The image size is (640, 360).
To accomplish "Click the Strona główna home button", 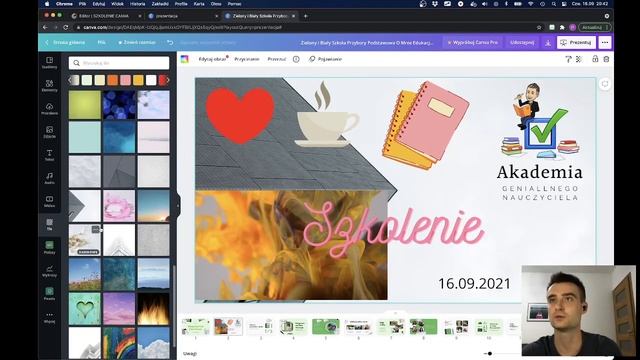I will (65, 42).
